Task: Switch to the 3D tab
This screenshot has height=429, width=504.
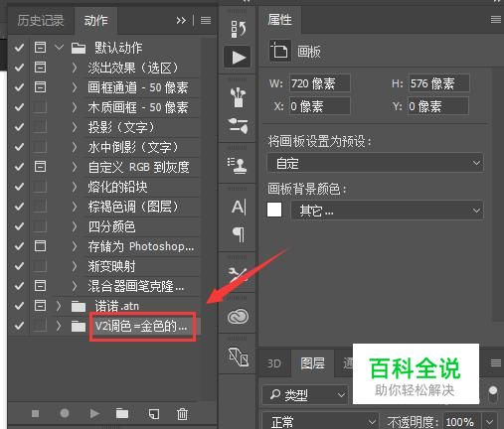Action: point(274,363)
